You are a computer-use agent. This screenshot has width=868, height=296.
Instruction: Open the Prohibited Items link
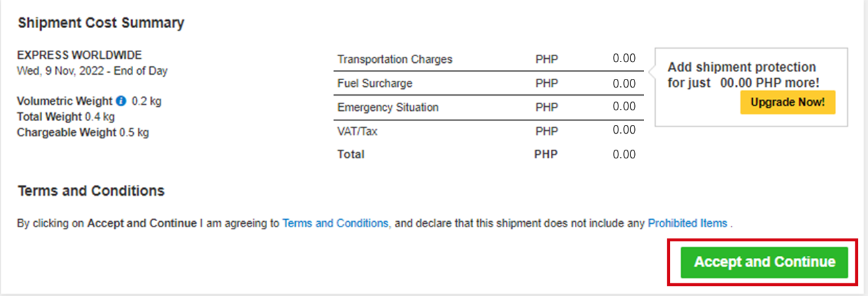(687, 223)
